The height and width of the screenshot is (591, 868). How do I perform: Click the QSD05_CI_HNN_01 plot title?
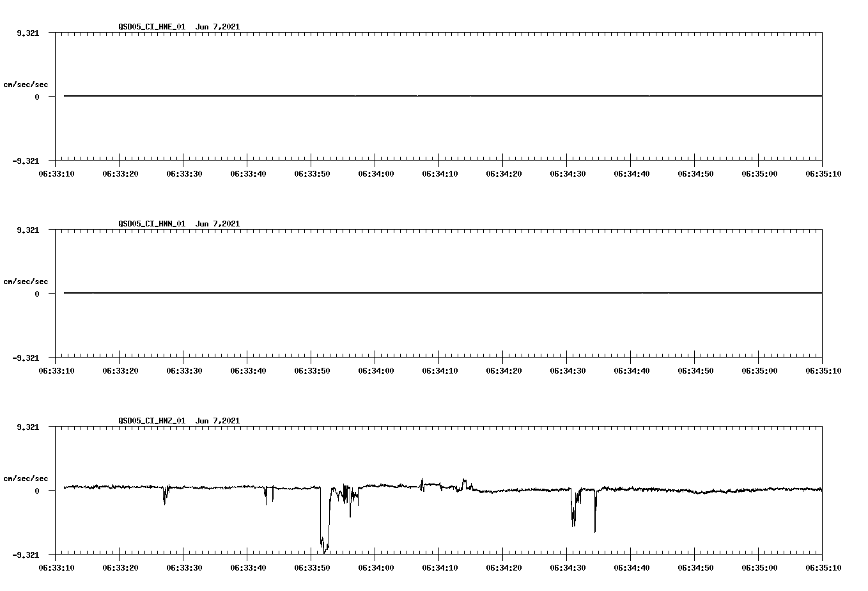pyautogui.click(x=179, y=223)
